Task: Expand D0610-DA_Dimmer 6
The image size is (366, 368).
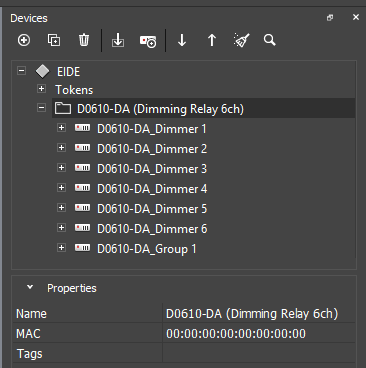Action: (x=61, y=228)
